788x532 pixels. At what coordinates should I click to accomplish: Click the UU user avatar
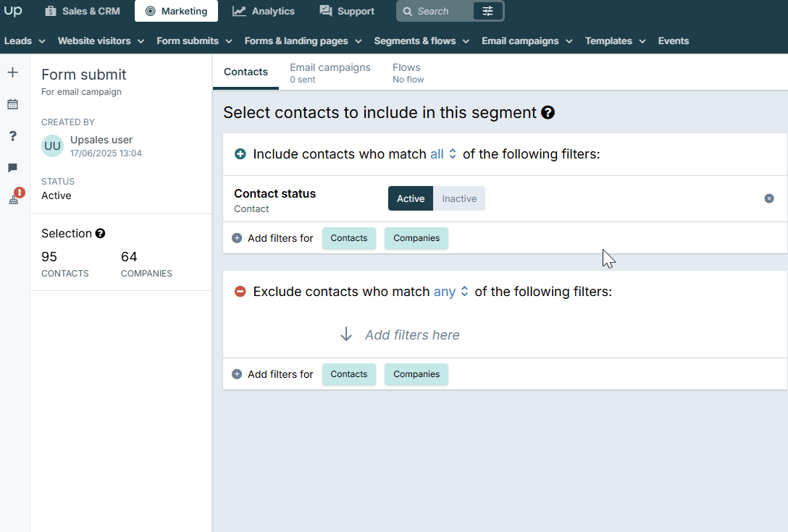point(52,145)
